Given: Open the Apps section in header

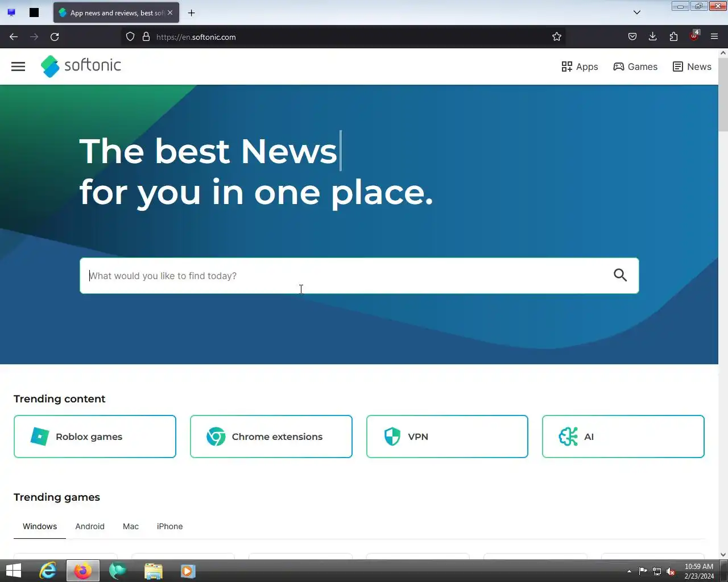Looking at the screenshot, I should 580,66.
